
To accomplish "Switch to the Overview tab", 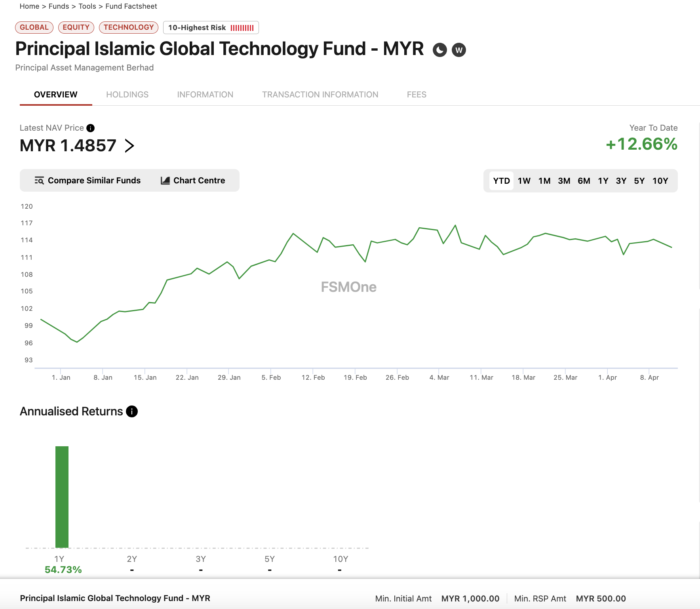I will (56, 95).
